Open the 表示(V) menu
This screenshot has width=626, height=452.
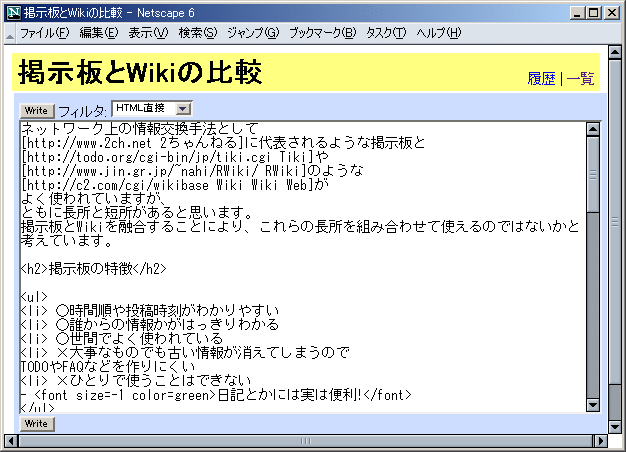148,33
